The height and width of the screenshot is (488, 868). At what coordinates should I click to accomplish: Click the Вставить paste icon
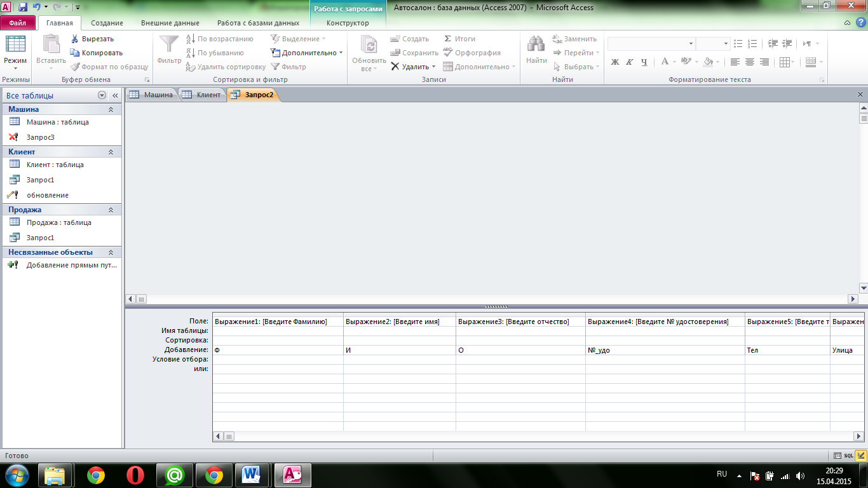coord(51,44)
